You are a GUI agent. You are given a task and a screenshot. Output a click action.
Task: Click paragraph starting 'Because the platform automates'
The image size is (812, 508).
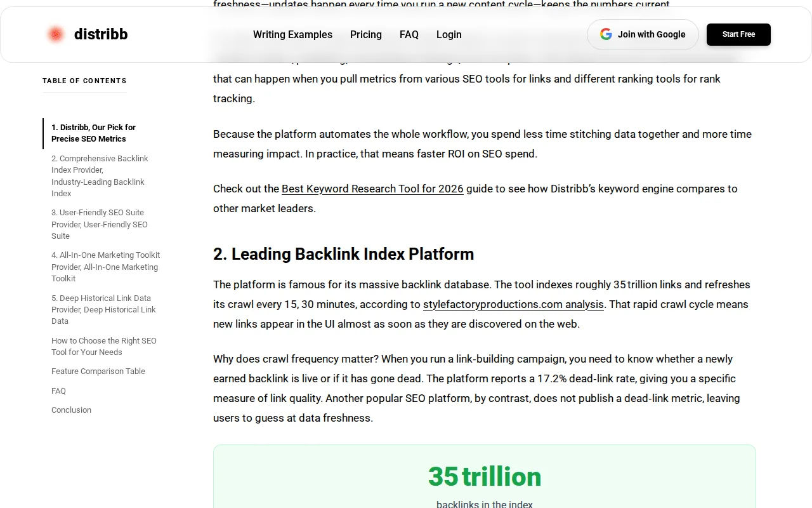click(x=483, y=144)
